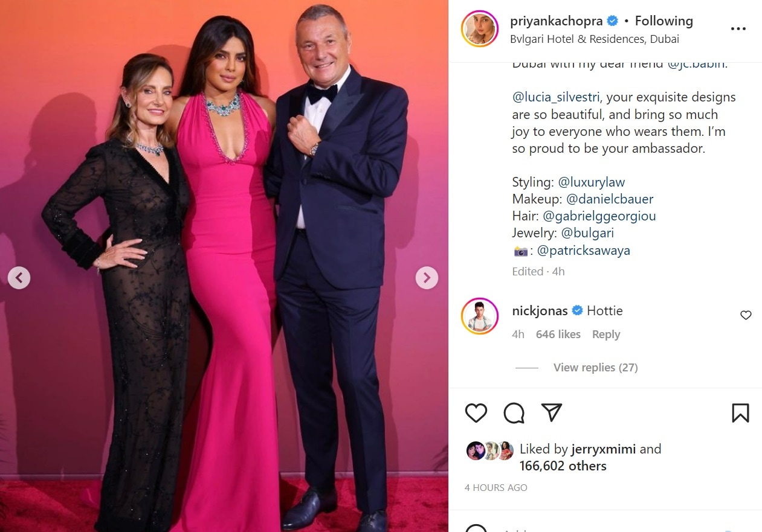Open the three-dot more options menu
Image resolution: width=762 pixels, height=532 pixels.
[738, 29]
